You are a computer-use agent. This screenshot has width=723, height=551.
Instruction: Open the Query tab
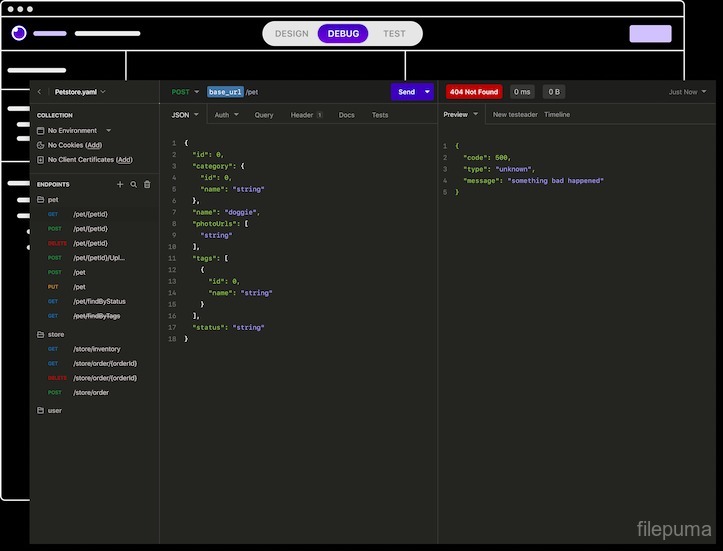click(x=264, y=115)
